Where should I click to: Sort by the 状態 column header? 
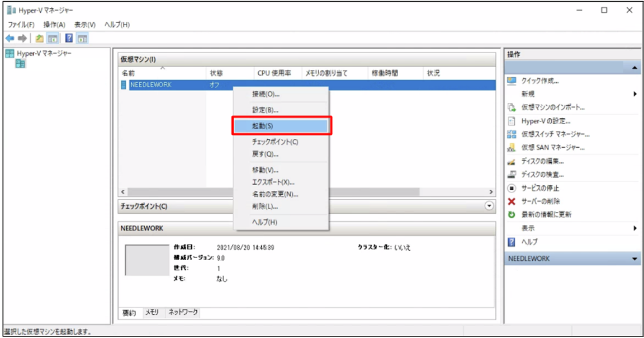(x=230, y=73)
